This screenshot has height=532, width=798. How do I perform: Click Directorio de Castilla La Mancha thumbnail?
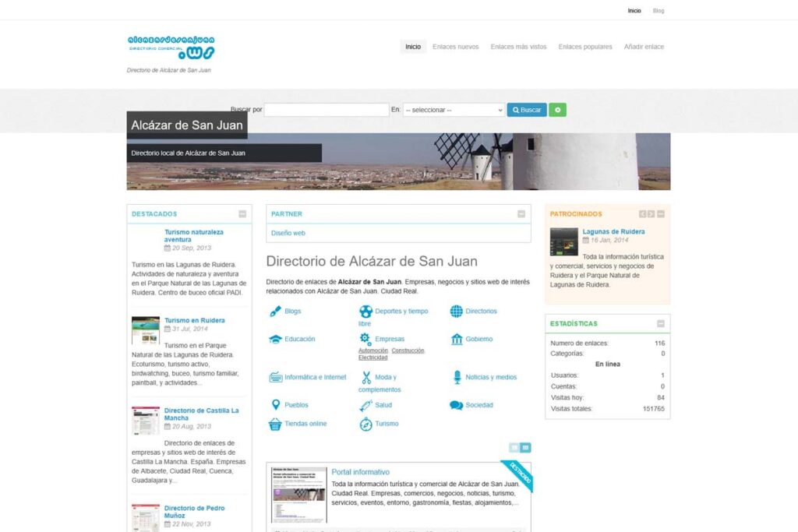point(146,421)
